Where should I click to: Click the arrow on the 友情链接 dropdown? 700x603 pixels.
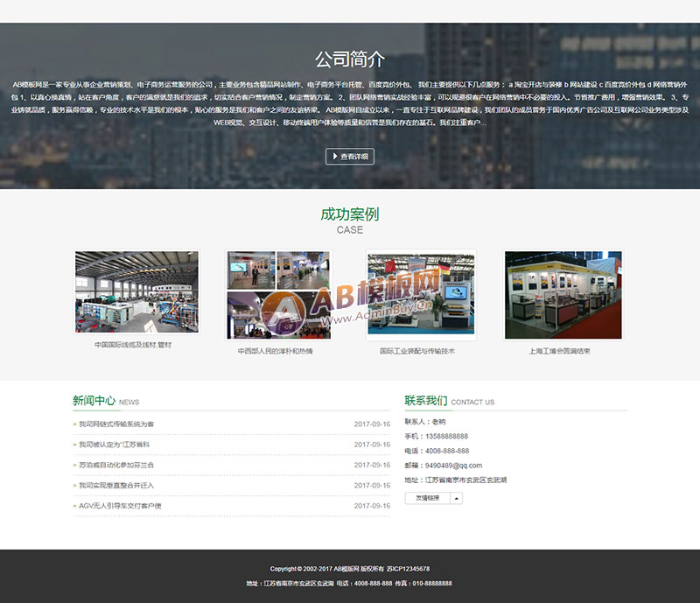456,498
